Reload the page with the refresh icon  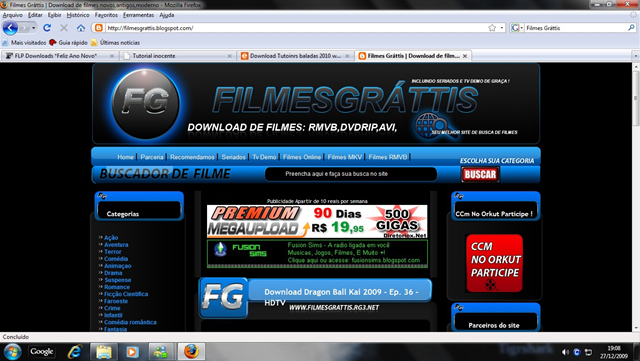point(47,28)
